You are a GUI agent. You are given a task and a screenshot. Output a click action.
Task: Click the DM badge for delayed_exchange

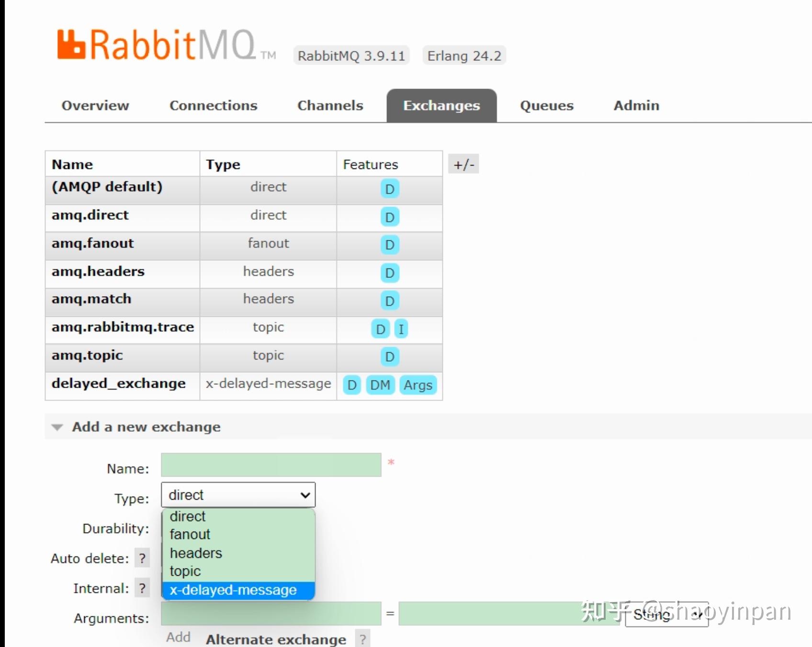pos(380,385)
